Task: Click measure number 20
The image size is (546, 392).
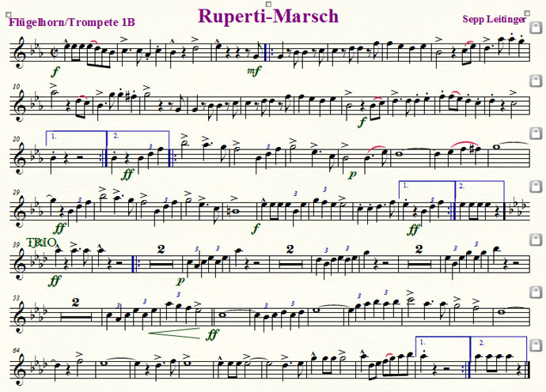Action: tap(17, 139)
